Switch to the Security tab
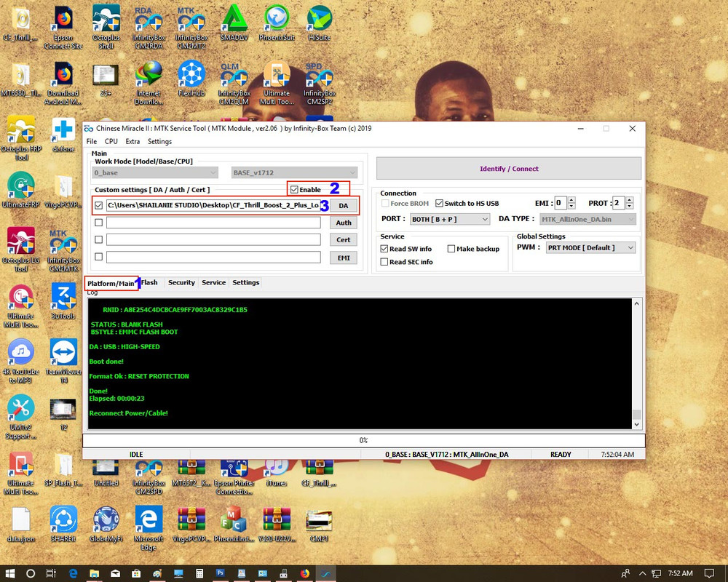728x582 pixels. click(181, 282)
